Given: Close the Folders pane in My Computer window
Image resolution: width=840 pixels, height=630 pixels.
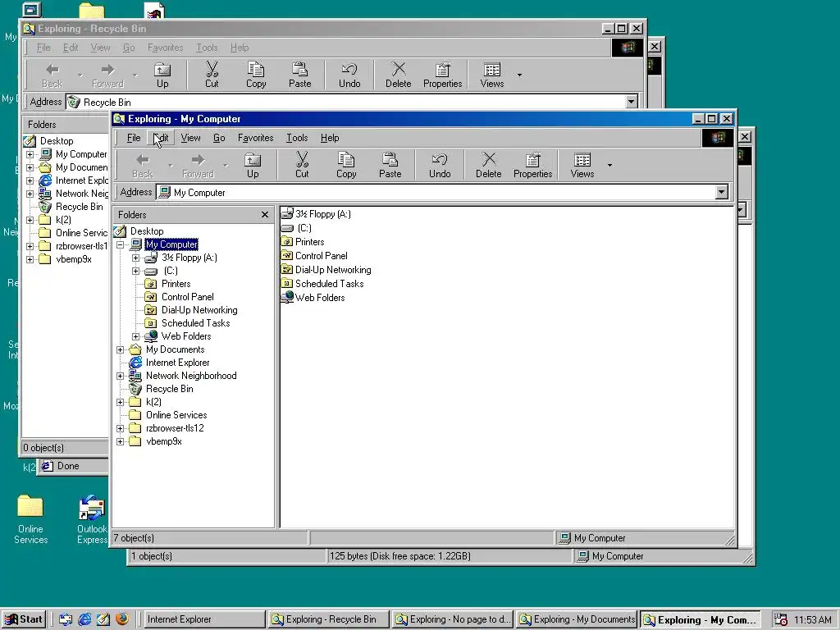Looking at the screenshot, I should click(265, 215).
